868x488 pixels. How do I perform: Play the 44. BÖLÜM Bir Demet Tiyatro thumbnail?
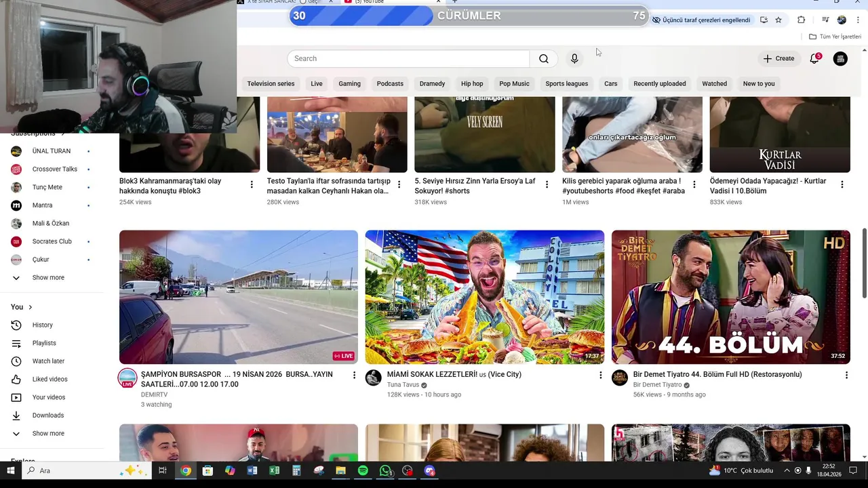tap(731, 297)
